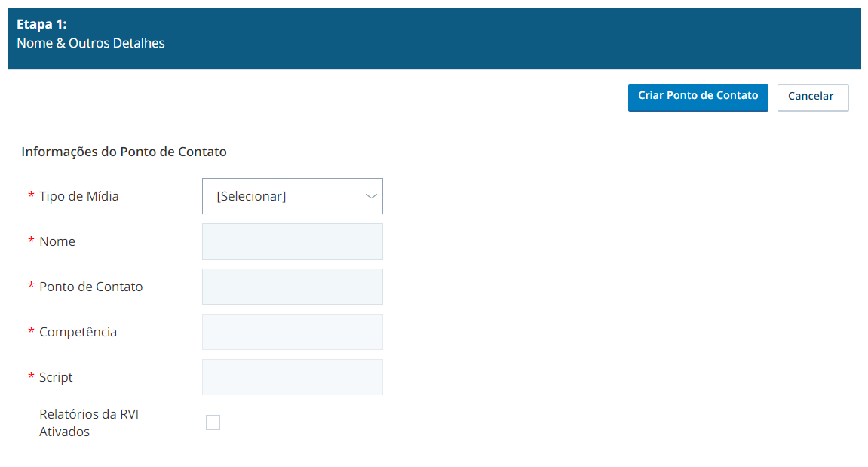Viewport: 868px width, 467px height.
Task: Click the Competência field label
Action: click(78, 332)
